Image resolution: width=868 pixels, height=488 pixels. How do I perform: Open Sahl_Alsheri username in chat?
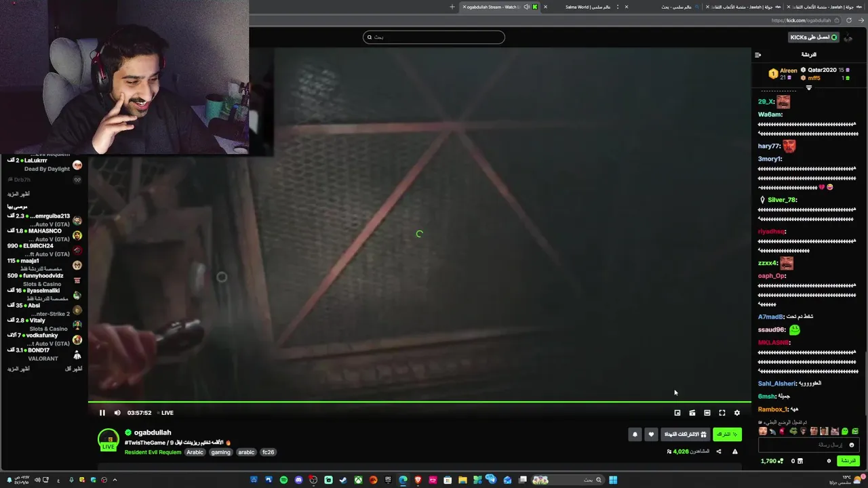pos(777,384)
